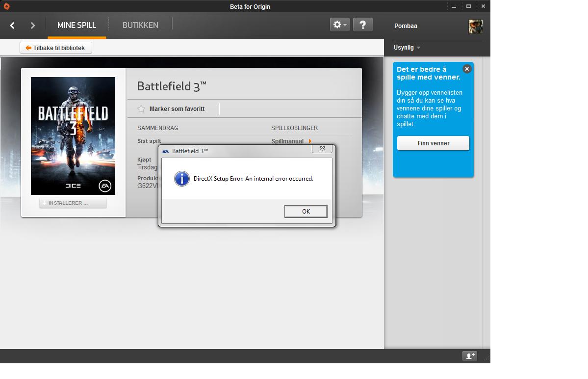Screen dimensions: 588x379
Task: Click the window resize grip corner
Action: (487, 359)
